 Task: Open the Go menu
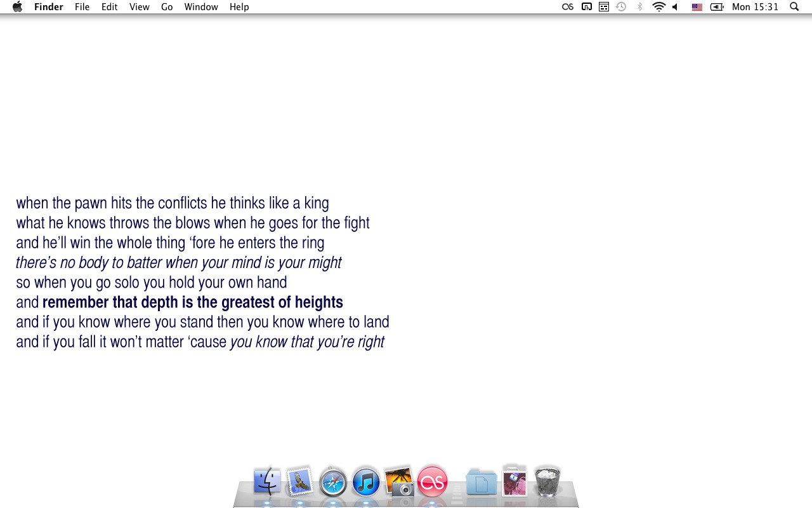(167, 7)
